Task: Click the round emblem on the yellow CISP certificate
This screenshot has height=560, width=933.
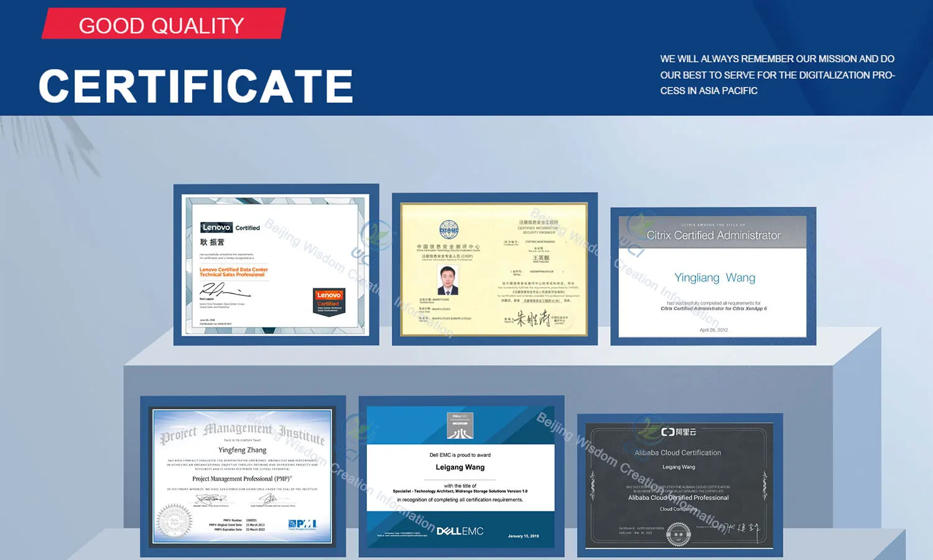Action: tap(448, 231)
